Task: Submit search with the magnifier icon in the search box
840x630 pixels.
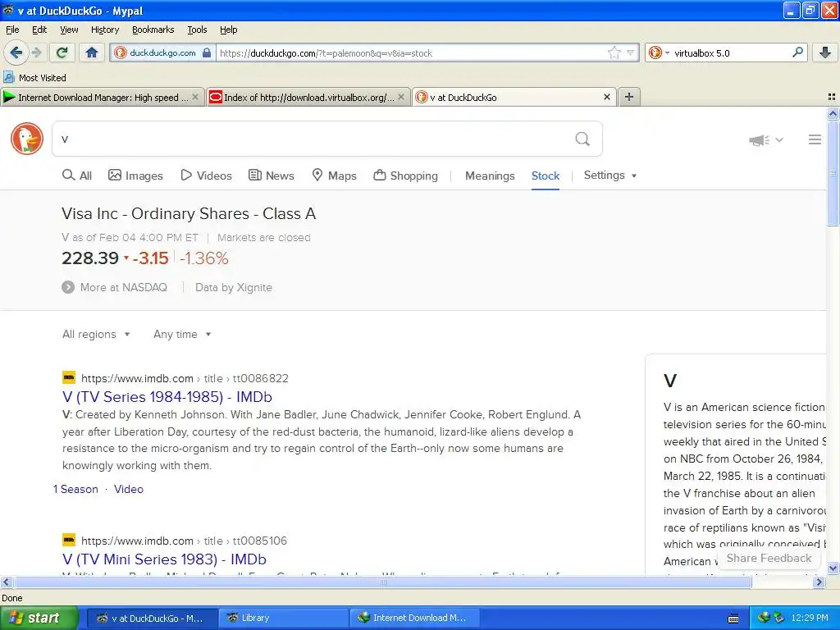Action: point(582,139)
